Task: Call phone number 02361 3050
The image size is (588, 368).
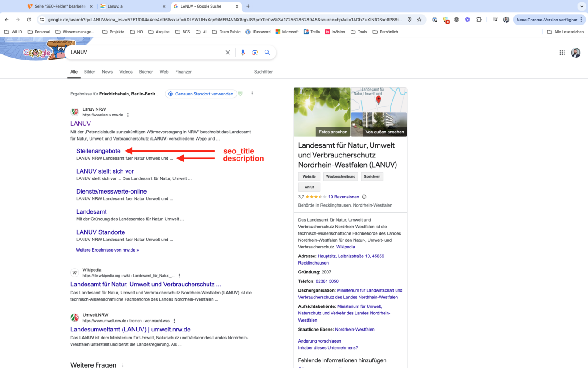Action: tap(327, 281)
